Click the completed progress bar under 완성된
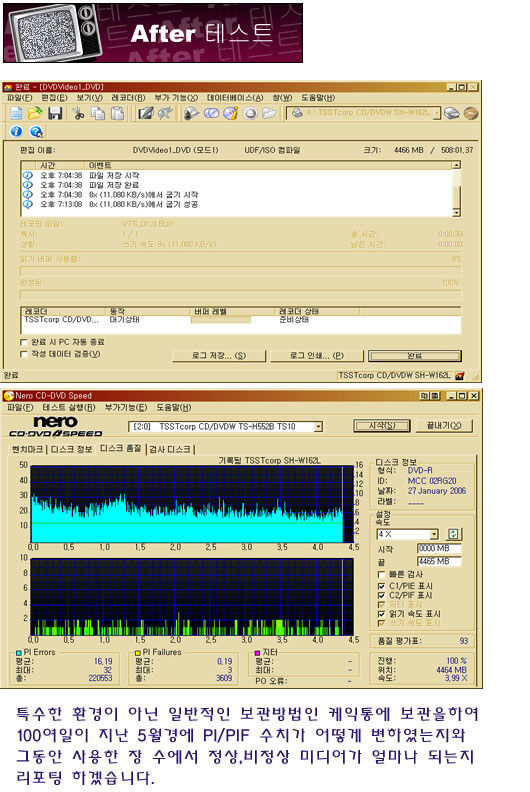The image size is (530, 792). pyautogui.click(x=240, y=294)
